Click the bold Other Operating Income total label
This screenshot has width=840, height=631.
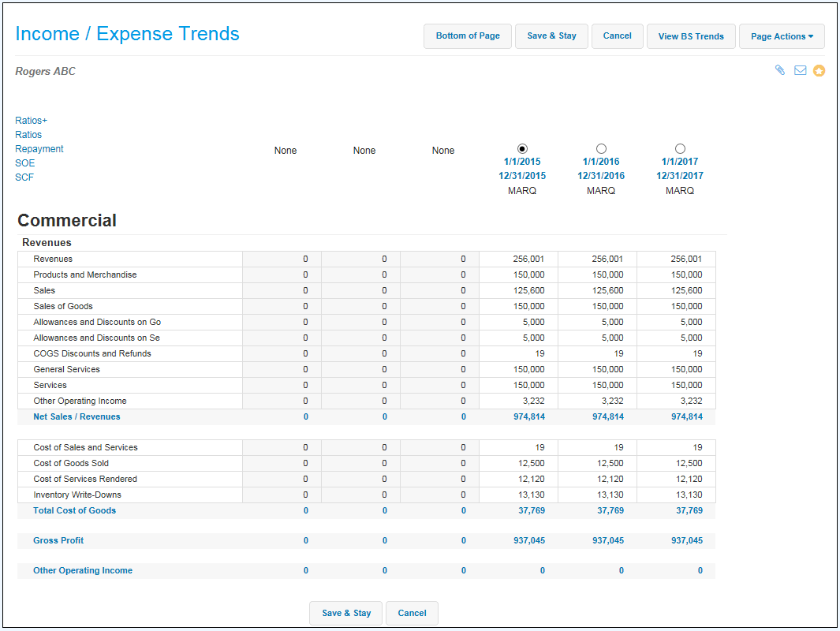pos(83,570)
